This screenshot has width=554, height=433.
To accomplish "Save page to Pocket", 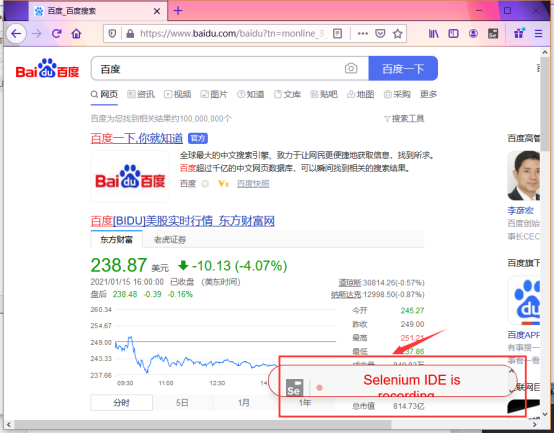I will [380, 34].
